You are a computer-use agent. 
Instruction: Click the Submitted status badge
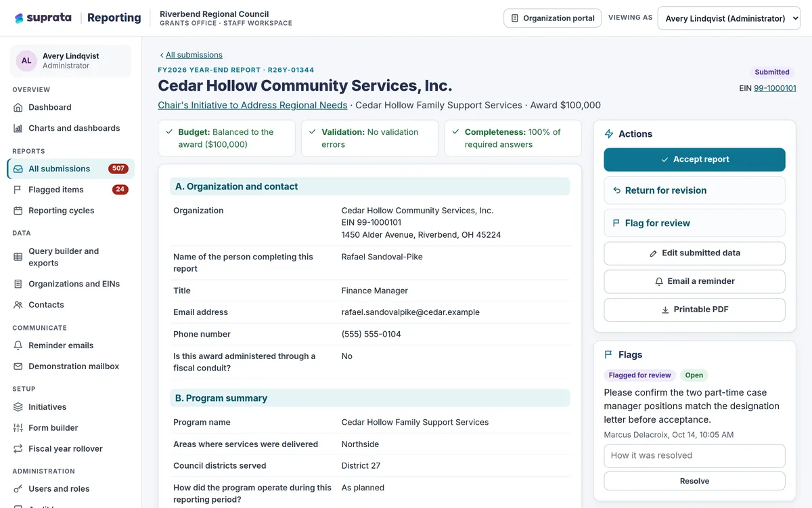coord(772,72)
